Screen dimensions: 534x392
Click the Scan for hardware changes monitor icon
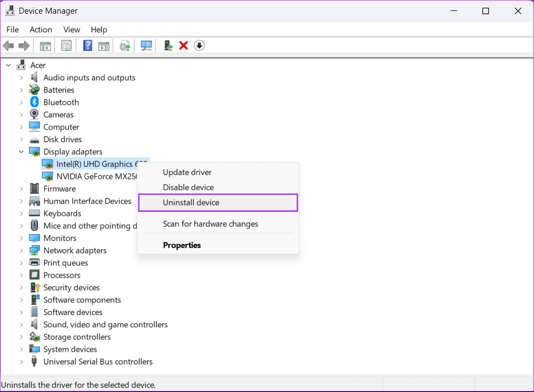click(x=147, y=46)
